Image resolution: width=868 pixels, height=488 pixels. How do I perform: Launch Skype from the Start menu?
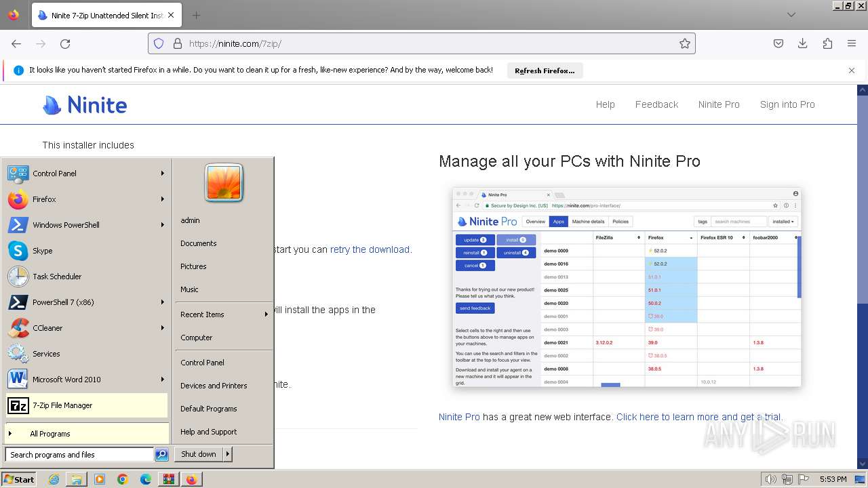87,251
